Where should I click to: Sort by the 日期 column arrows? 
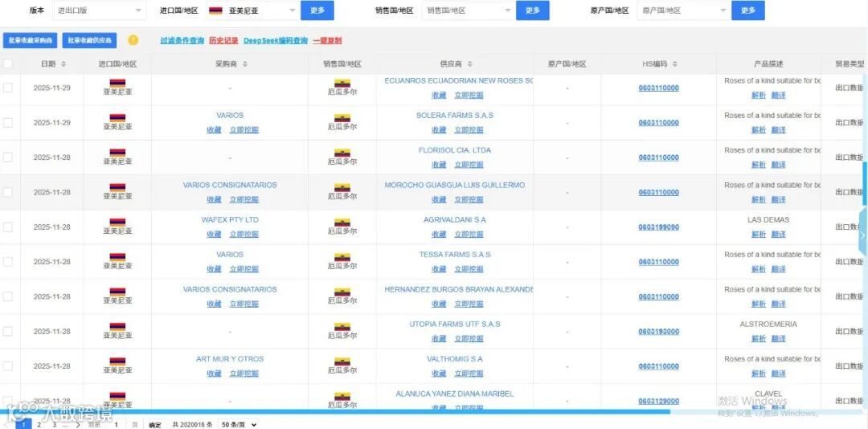pos(63,64)
